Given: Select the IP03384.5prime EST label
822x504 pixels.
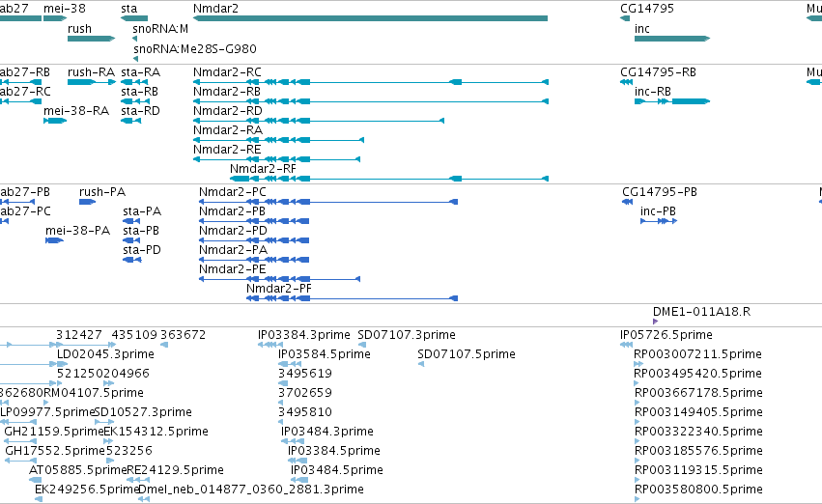Looking at the screenshot, I should [x=334, y=451].
